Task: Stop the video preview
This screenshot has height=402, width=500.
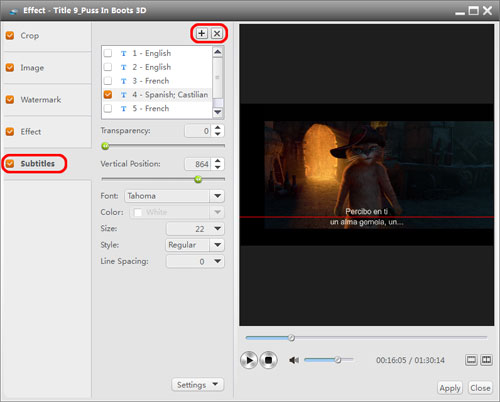Action: (x=268, y=360)
